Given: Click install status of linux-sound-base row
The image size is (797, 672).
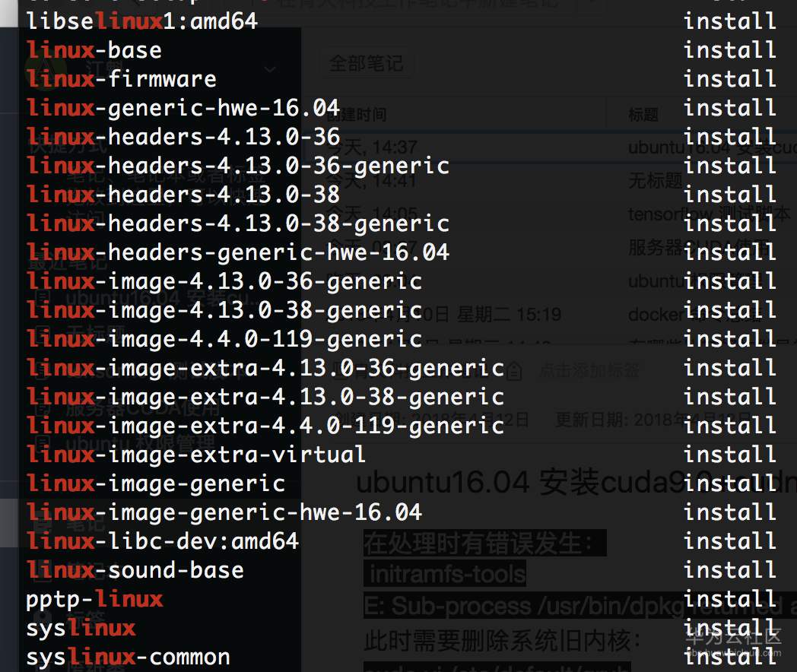Looking at the screenshot, I should [730, 572].
